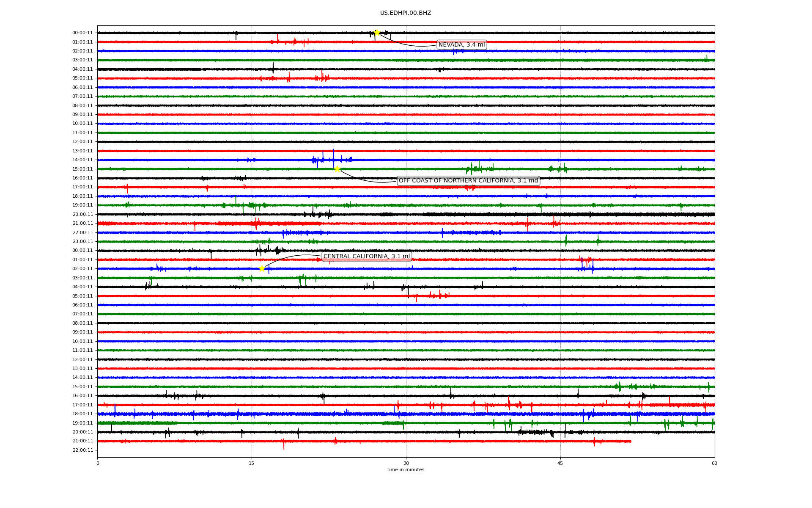
Task: Click the 06:00:11 label in the upper day block
Action: [82, 88]
